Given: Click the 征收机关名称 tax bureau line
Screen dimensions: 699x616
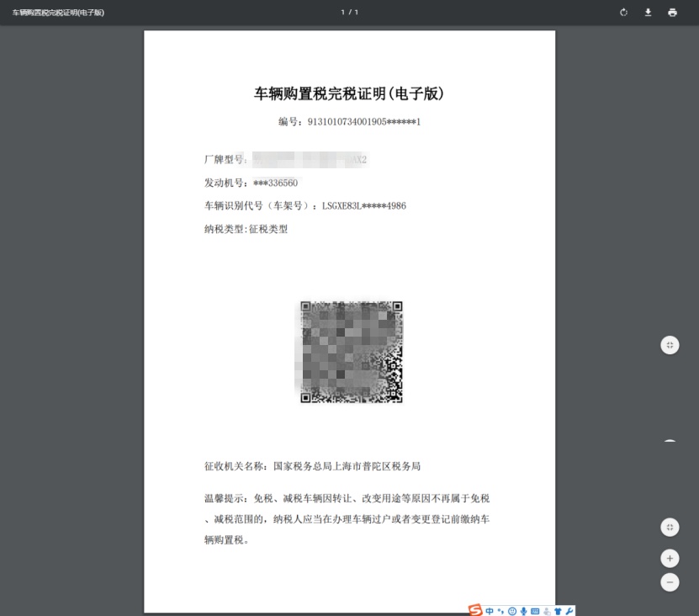Looking at the screenshot, I should pos(313,466).
